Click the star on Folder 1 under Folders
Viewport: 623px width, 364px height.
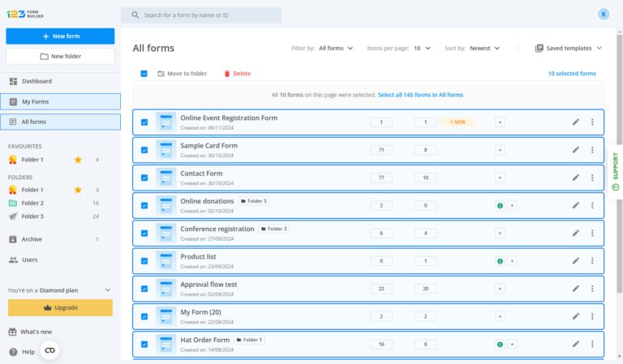click(x=78, y=190)
